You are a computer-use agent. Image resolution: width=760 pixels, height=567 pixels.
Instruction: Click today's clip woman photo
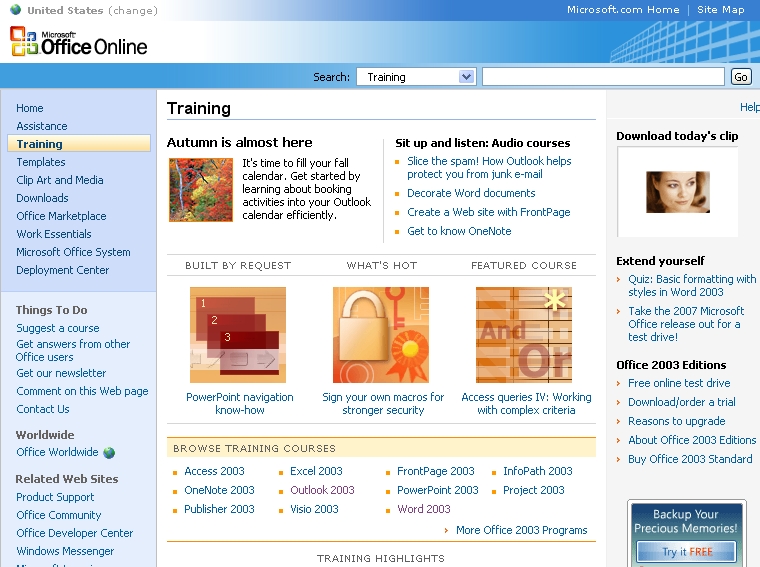point(677,192)
